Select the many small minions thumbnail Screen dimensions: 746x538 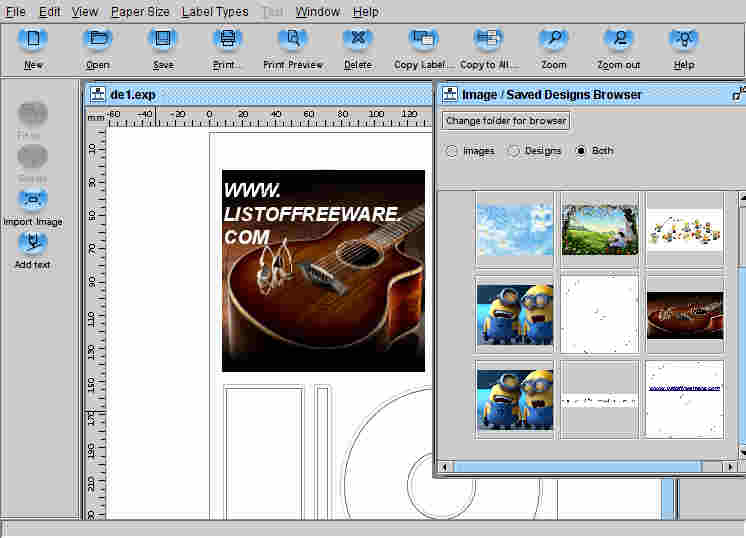(x=685, y=230)
